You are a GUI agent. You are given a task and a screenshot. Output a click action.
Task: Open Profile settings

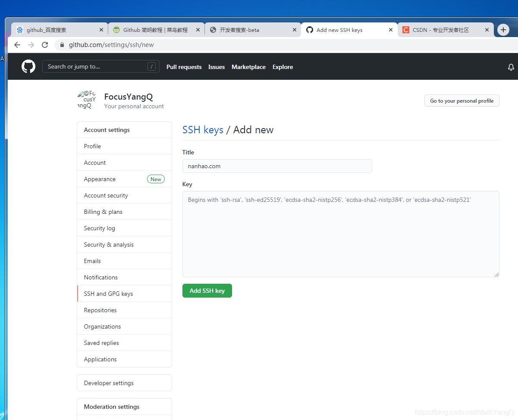pyautogui.click(x=124, y=146)
